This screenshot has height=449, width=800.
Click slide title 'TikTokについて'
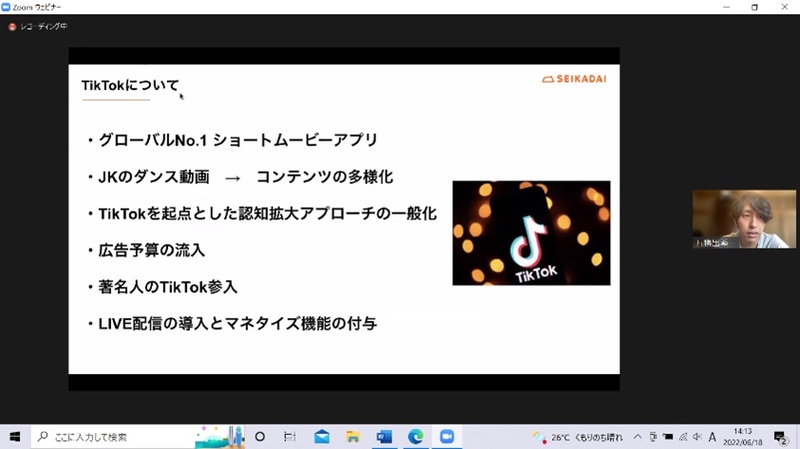coord(131,85)
